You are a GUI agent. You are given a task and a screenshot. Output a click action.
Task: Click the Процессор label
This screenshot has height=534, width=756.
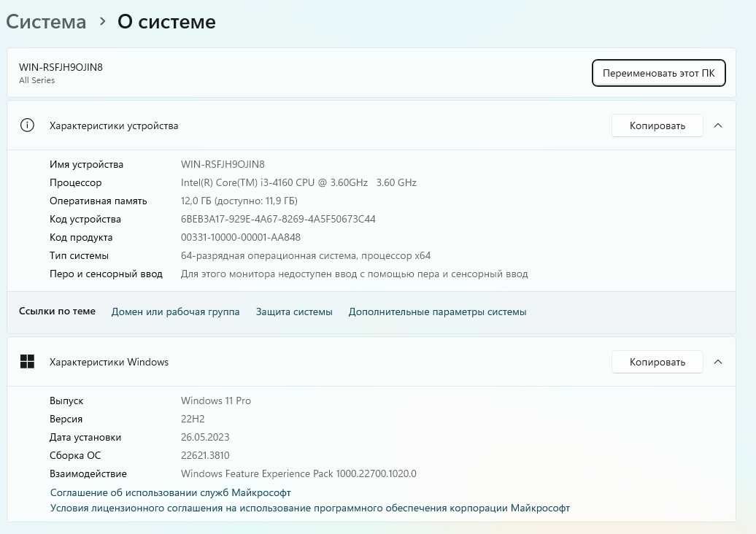coord(75,182)
